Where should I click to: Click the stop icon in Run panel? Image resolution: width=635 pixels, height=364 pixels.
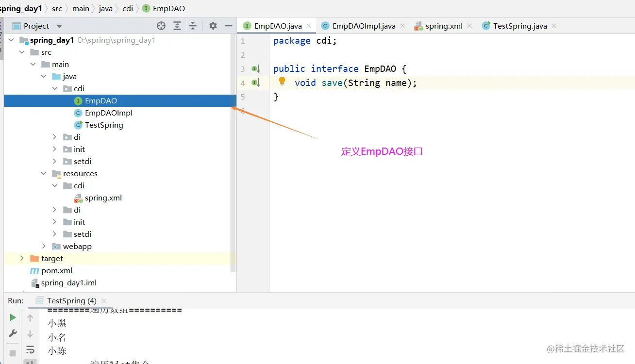click(13, 353)
